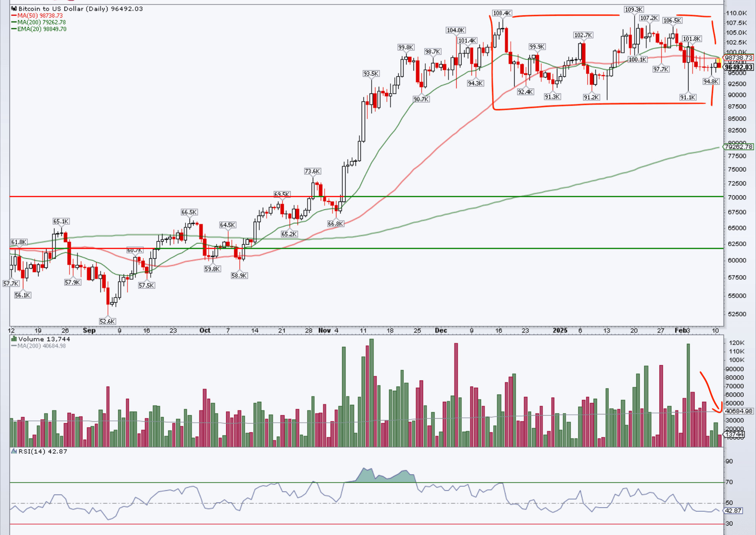The image size is (756, 535).
Task: Click the 94.3K low label
Action: click(476, 83)
